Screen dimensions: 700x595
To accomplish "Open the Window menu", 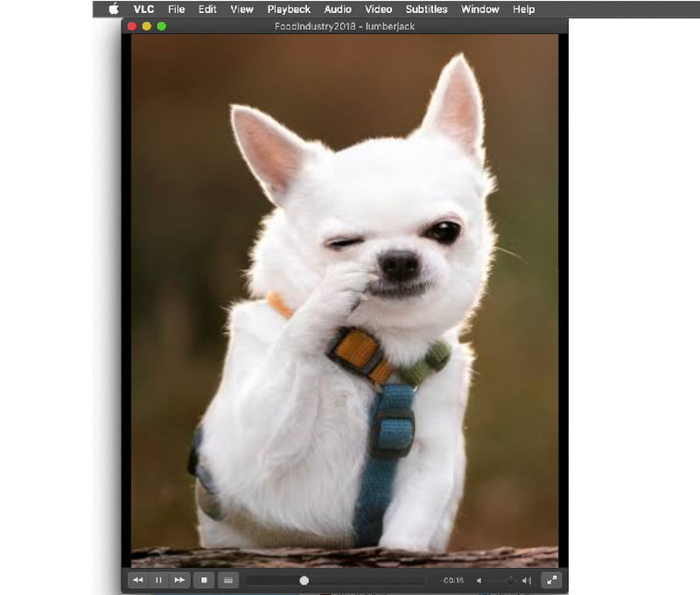I will click(x=479, y=10).
